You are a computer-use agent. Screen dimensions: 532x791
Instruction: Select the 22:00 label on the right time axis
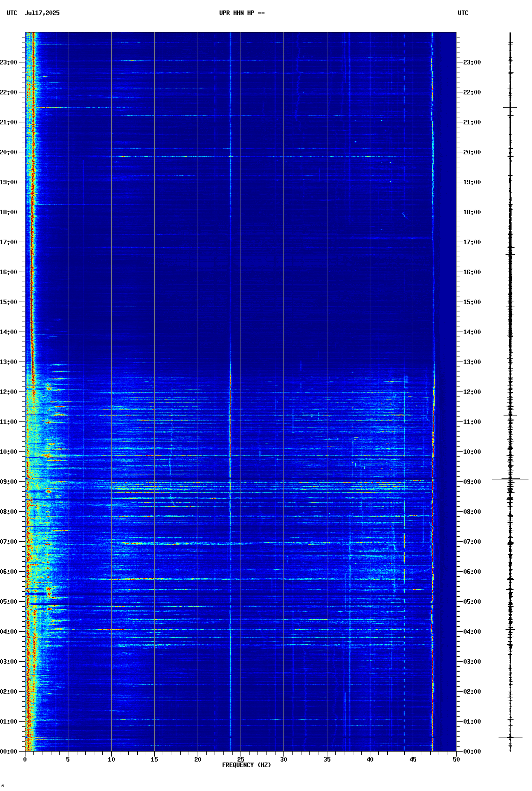(472, 92)
